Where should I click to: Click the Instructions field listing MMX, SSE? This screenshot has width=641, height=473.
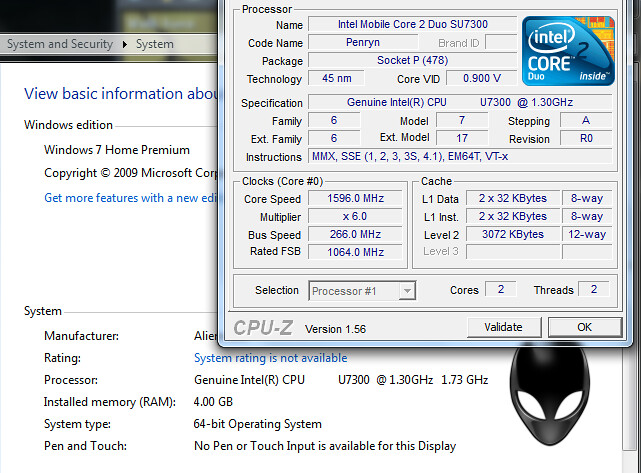click(x=460, y=156)
